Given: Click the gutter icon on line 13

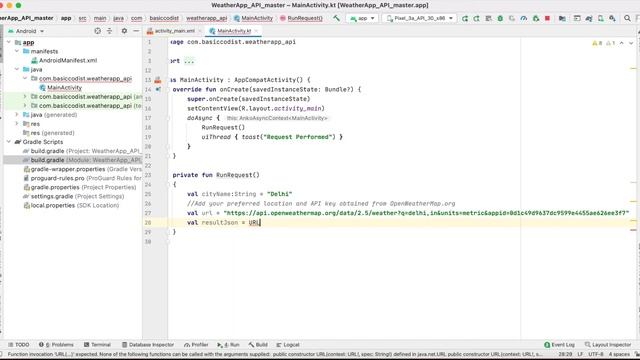Looking at the screenshot, I should 158,80.
